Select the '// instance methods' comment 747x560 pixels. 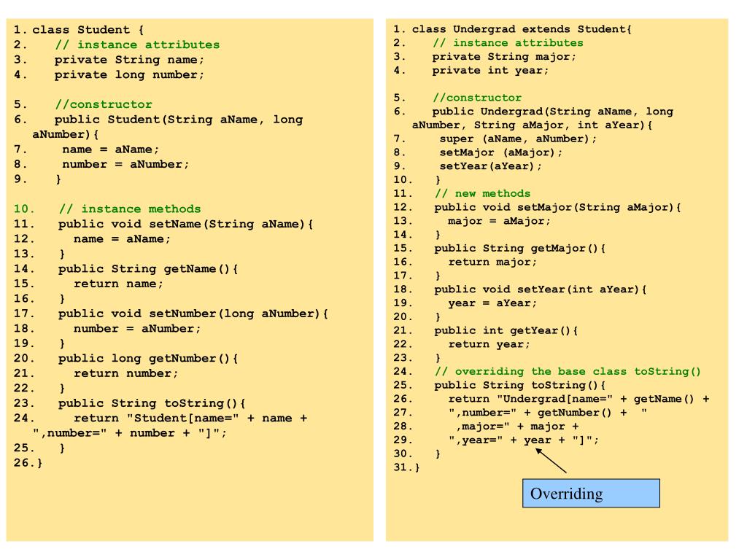130,209
